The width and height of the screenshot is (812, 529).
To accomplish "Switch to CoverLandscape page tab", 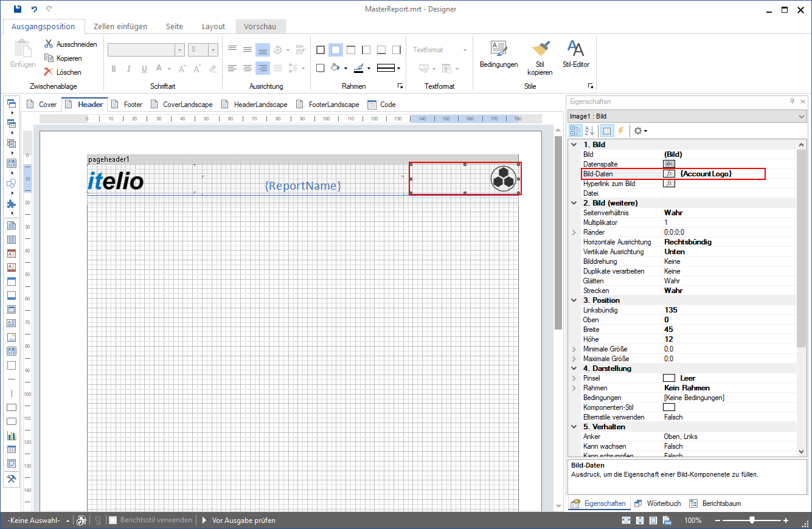I will pyautogui.click(x=181, y=105).
